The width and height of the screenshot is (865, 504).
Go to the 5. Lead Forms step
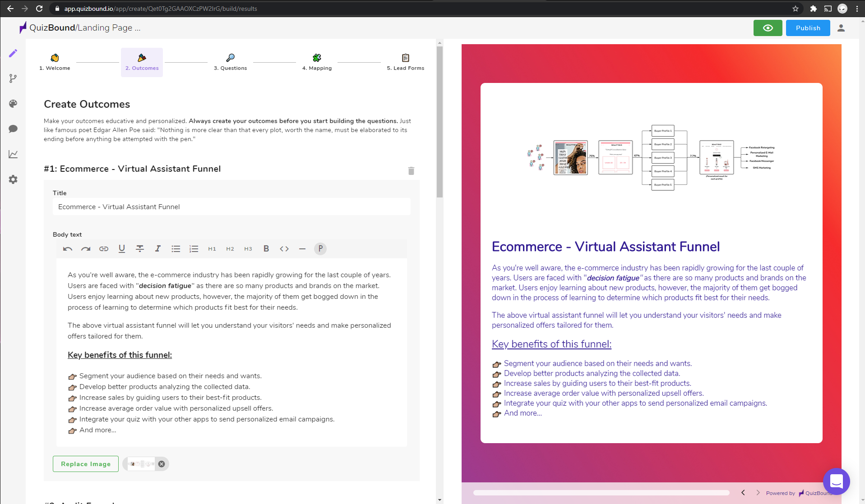406,62
